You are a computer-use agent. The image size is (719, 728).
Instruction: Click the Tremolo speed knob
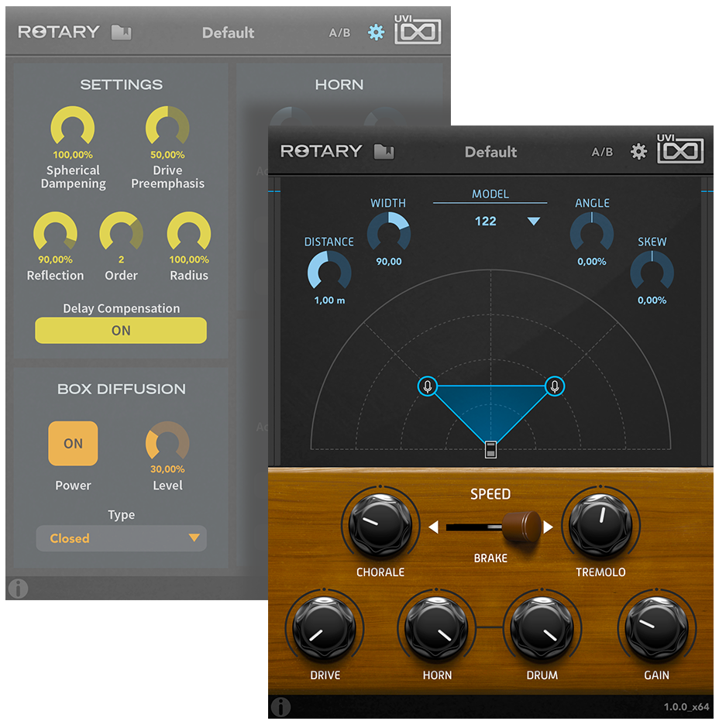[x=600, y=524]
